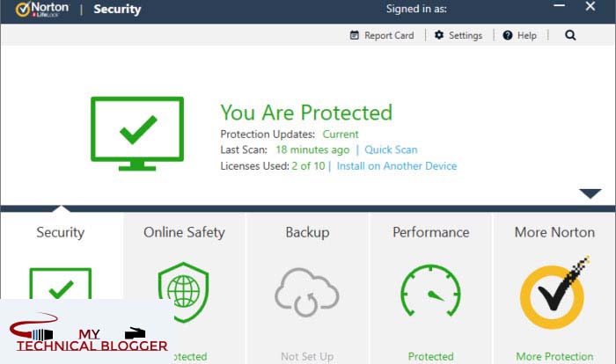Click Install on Another Device link
This screenshot has width=616, height=364.
point(397,165)
